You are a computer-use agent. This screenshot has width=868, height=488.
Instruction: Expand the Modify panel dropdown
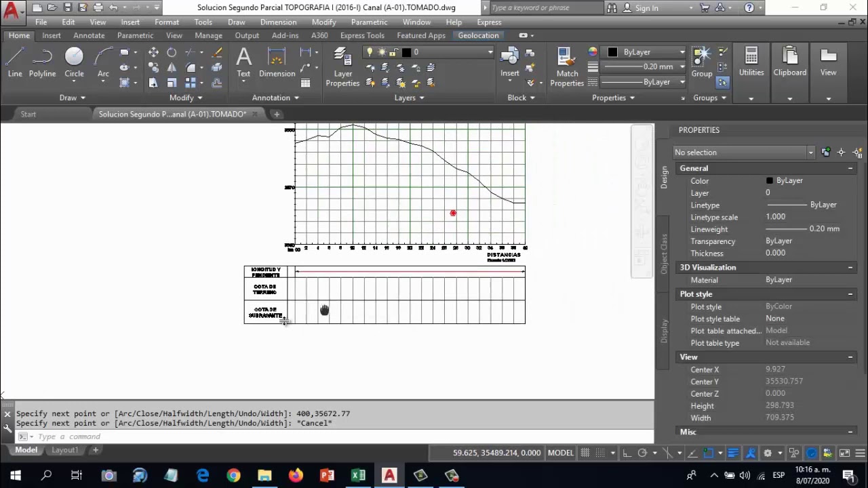[x=186, y=98]
